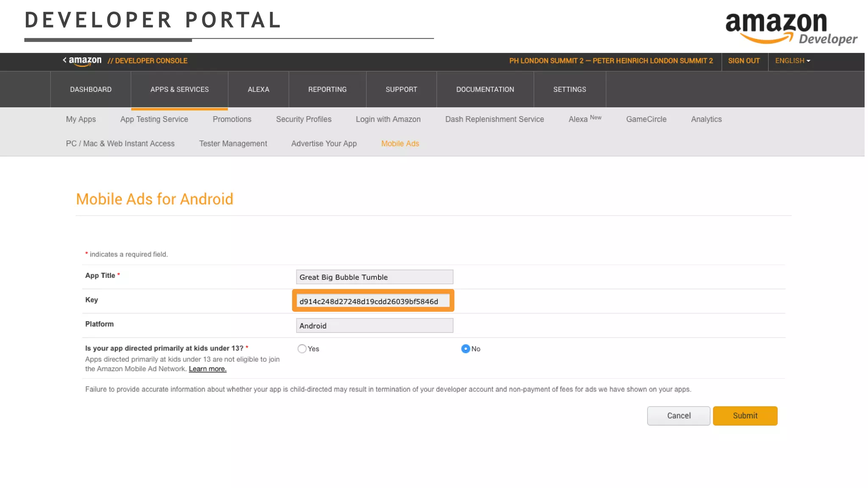
Task: Open the Alexa main navigation tab
Action: 258,89
